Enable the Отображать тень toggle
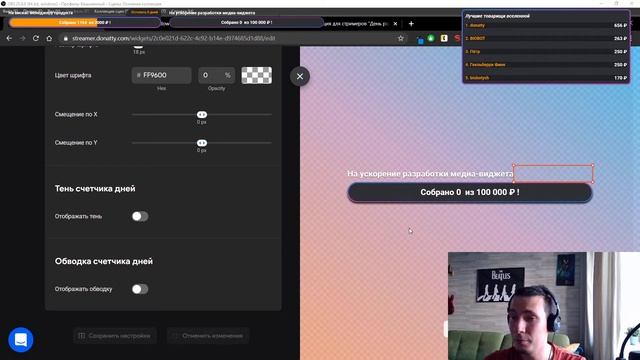The width and height of the screenshot is (640, 360). tap(140, 216)
